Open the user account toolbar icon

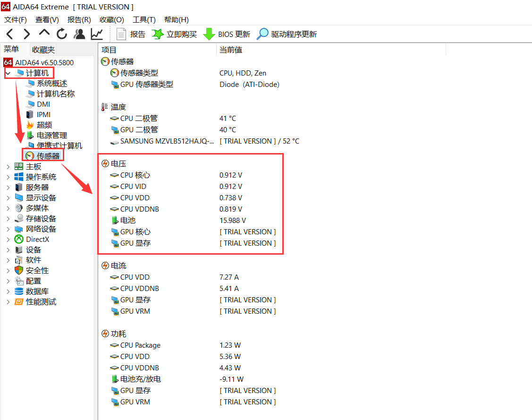coord(79,34)
